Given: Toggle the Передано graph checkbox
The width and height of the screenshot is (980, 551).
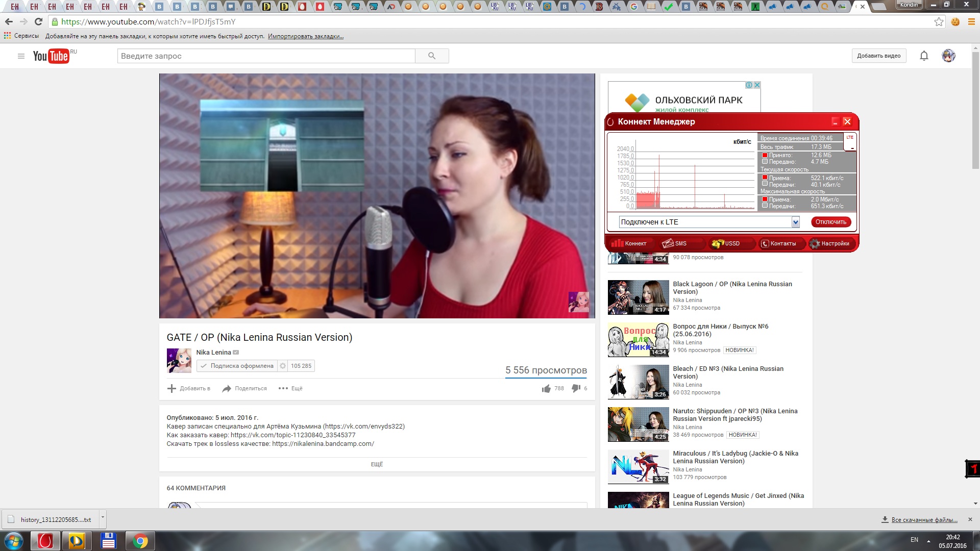Looking at the screenshot, I should pos(765,162).
